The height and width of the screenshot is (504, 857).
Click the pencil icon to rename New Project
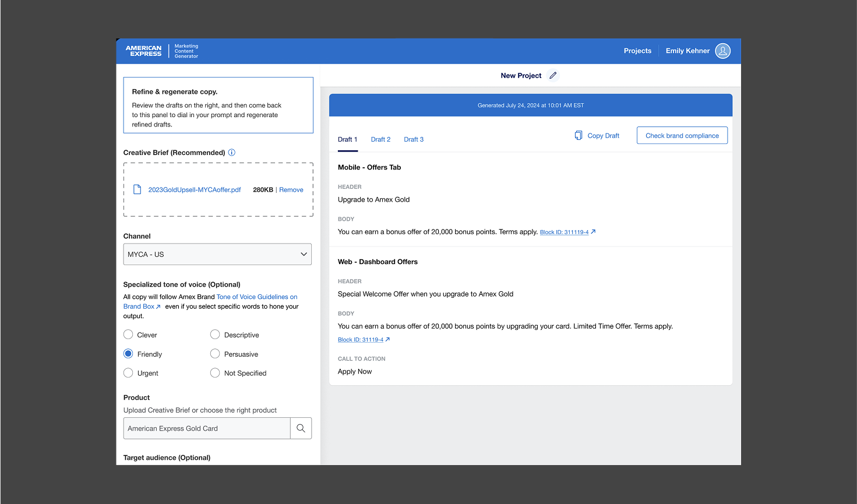tap(553, 76)
